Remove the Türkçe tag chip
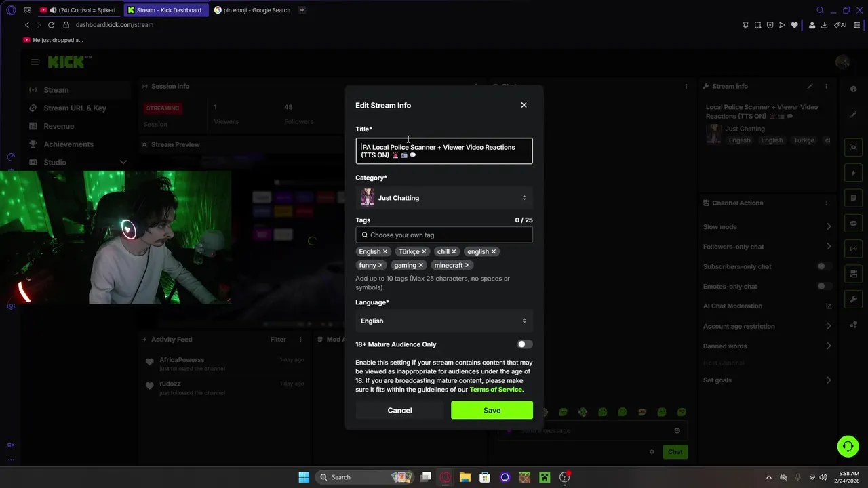The height and width of the screenshot is (488, 868). pos(425,252)
